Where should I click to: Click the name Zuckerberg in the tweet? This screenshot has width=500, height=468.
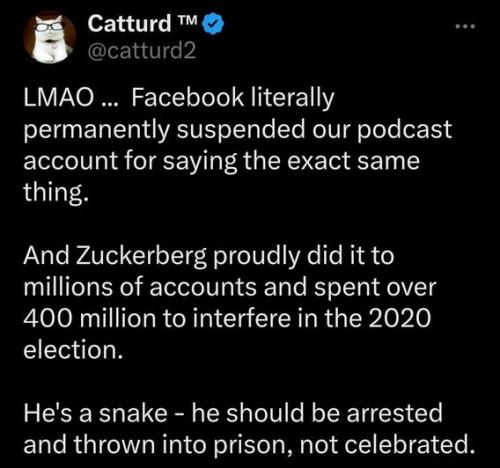pyautogui.click(x=142, y=257)
